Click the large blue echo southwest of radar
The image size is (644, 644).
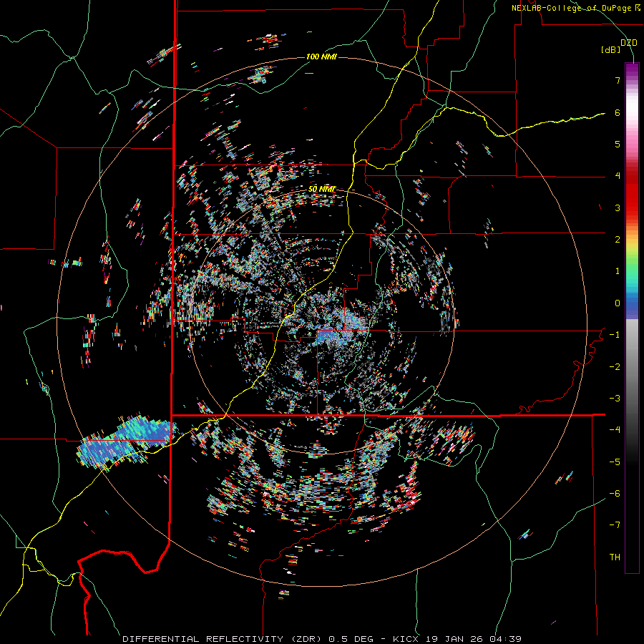coord(127,441)
